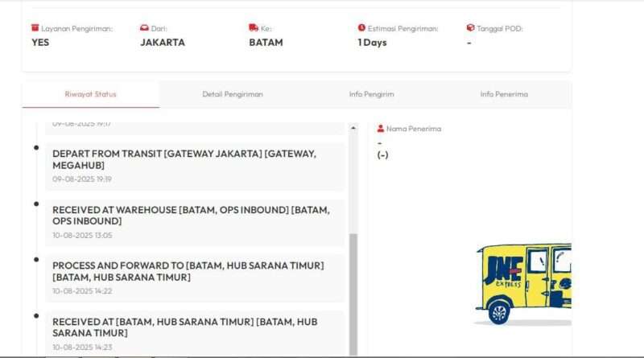Select the PROCESS AND FORWARD TO HUB SARANA TIMUR entry

(195, 278)
